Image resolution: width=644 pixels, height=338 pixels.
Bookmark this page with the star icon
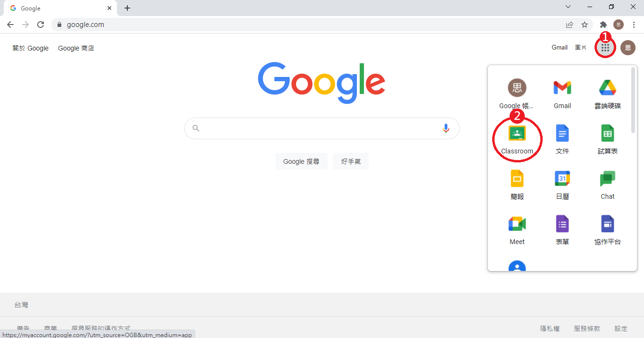(585, 25)
